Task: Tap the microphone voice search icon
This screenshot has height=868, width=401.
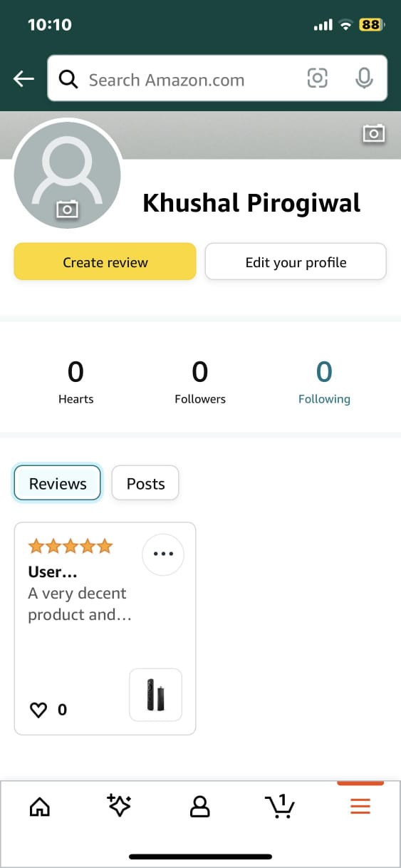Action: pos(364,78)
